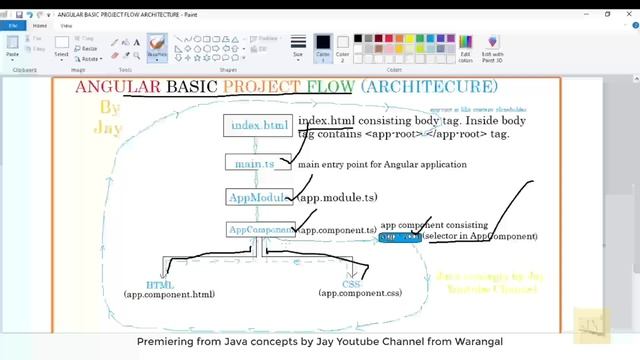The image size is (640, 360).
Task: Select the Color picker eyedropper tool
Action: click(x=126, y=55)
